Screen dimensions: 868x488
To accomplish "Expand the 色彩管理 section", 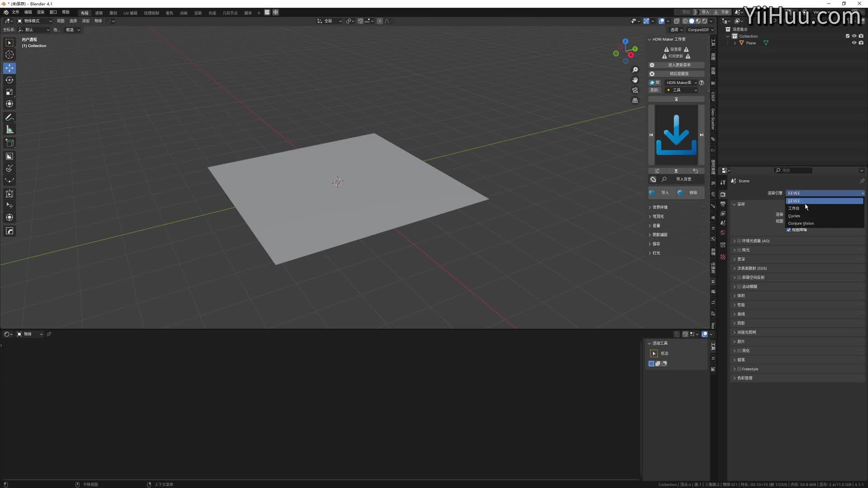I will click(745, 378).
